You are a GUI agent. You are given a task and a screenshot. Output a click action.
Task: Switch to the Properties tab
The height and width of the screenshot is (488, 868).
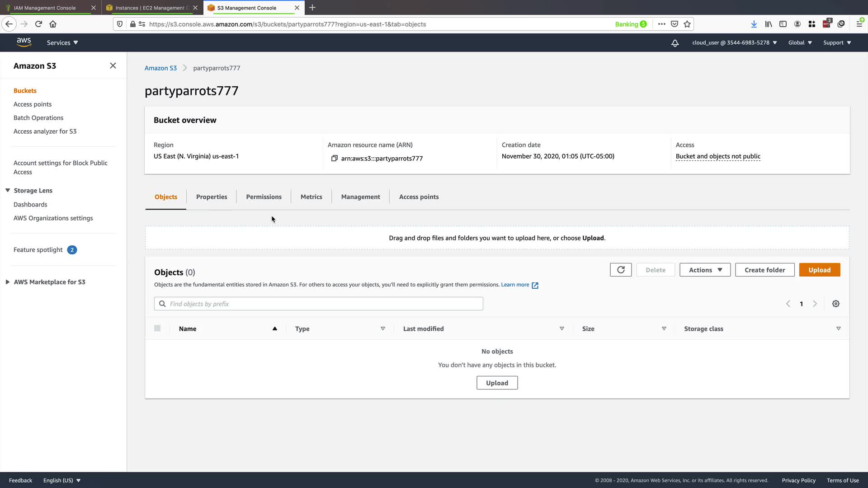[211, 197]
